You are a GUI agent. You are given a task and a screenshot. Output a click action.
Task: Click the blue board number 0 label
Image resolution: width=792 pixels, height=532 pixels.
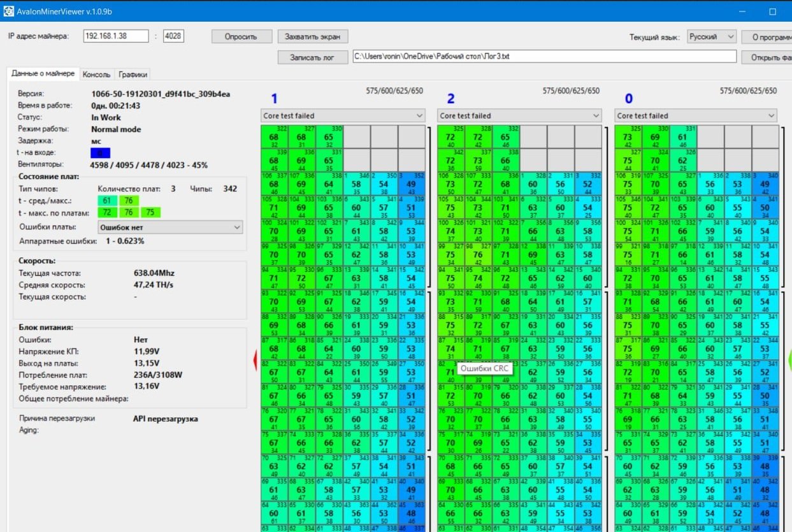coord(629,98)
